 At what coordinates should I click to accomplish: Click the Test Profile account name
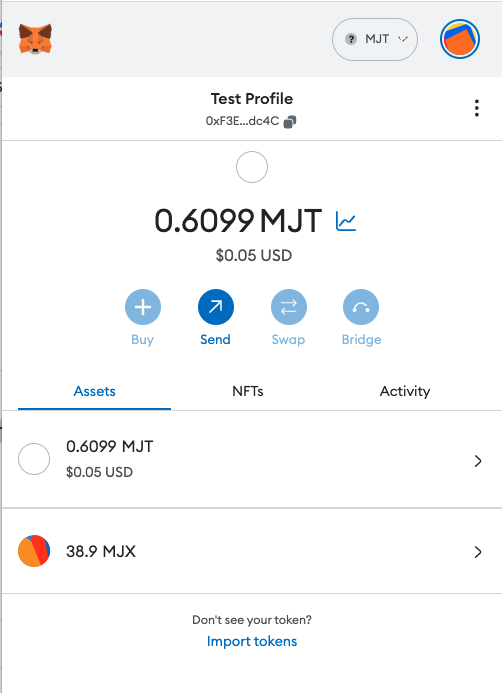(x=252, y=99)
